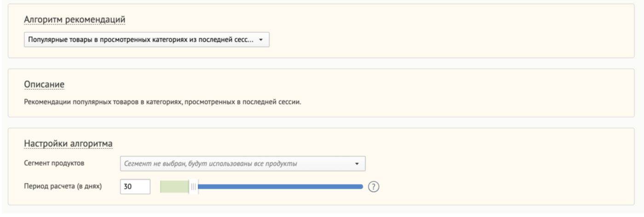Click the arrow of the product segment dropdown
The width and height of the screenshot is (644, 217).
coord(356,164)
